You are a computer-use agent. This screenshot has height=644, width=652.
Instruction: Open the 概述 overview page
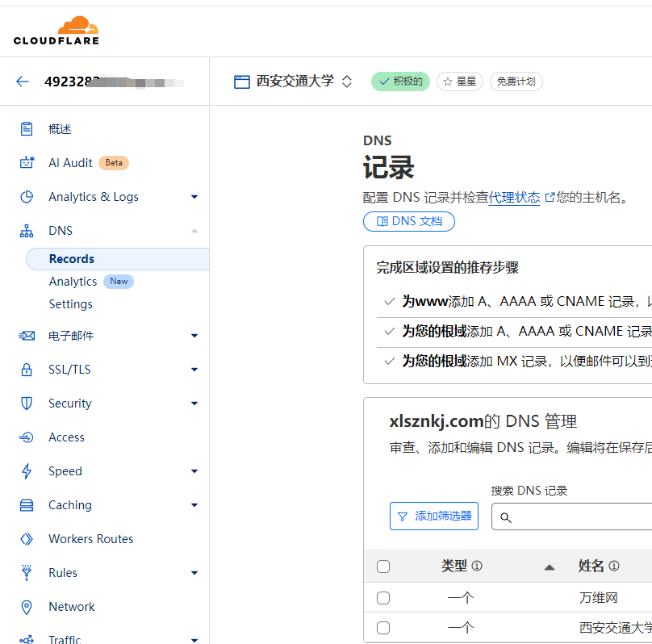[60, 129]
